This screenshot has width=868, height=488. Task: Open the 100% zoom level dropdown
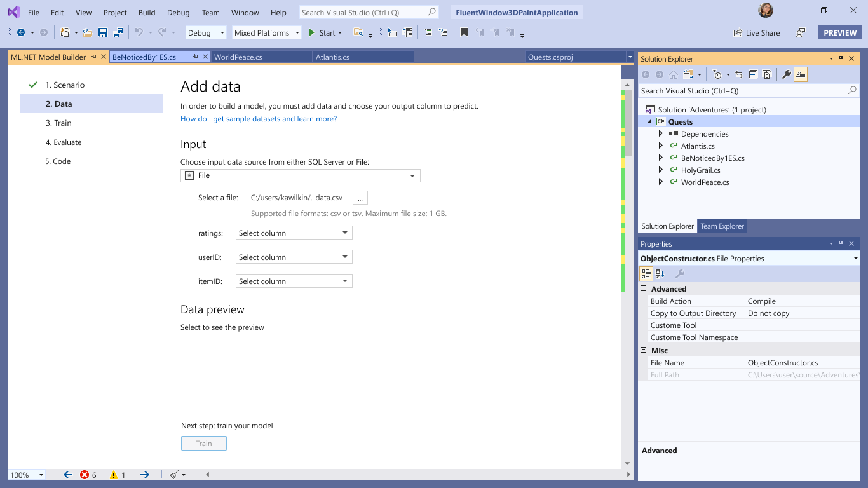pos(27,475)
